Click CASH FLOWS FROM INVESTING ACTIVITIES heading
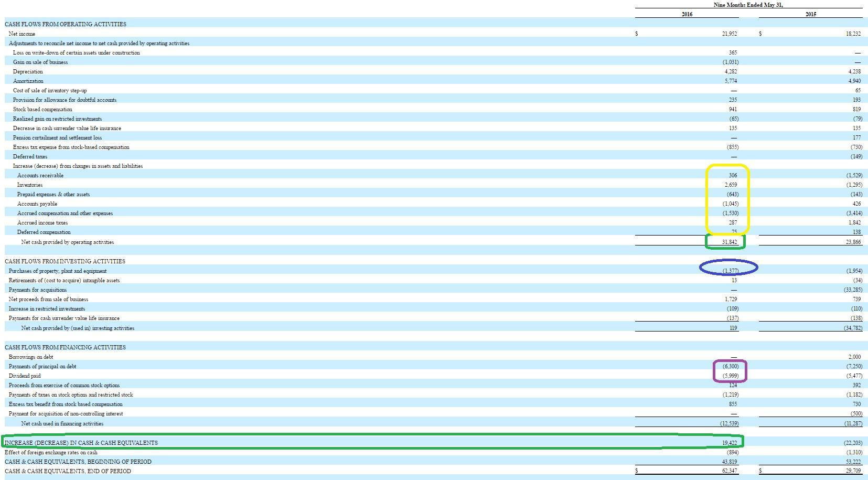The image size is (868, 480). (x=63, y=261)
